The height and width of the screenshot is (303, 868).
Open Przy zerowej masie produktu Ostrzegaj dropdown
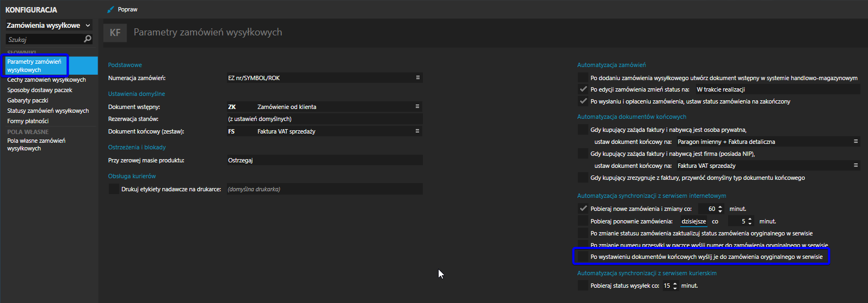[324, 160]
